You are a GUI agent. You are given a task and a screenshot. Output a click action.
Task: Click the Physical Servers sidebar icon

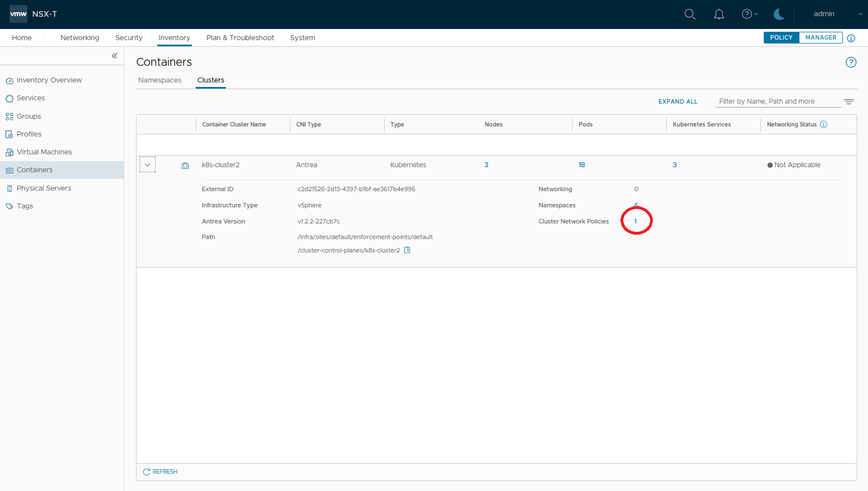pyautogui.click(x=9, y=188)
